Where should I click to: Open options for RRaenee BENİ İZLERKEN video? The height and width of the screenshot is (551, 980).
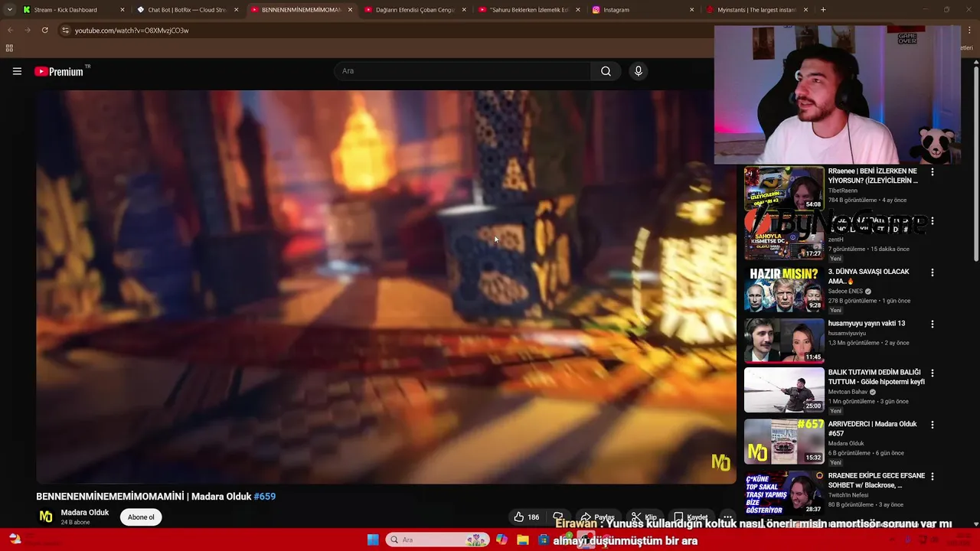coord(932,172)
